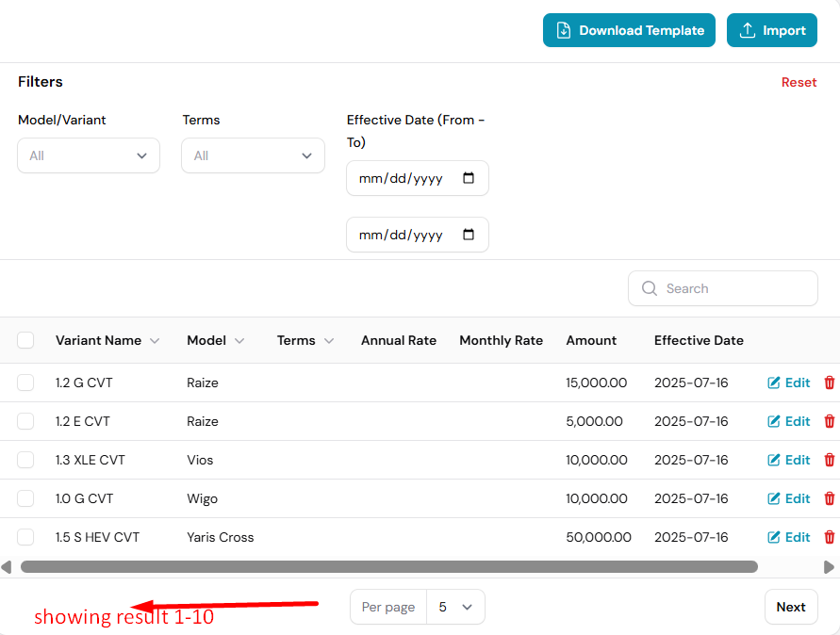Click the table horizontal scrollbar thumb

(x=389, y=567)
